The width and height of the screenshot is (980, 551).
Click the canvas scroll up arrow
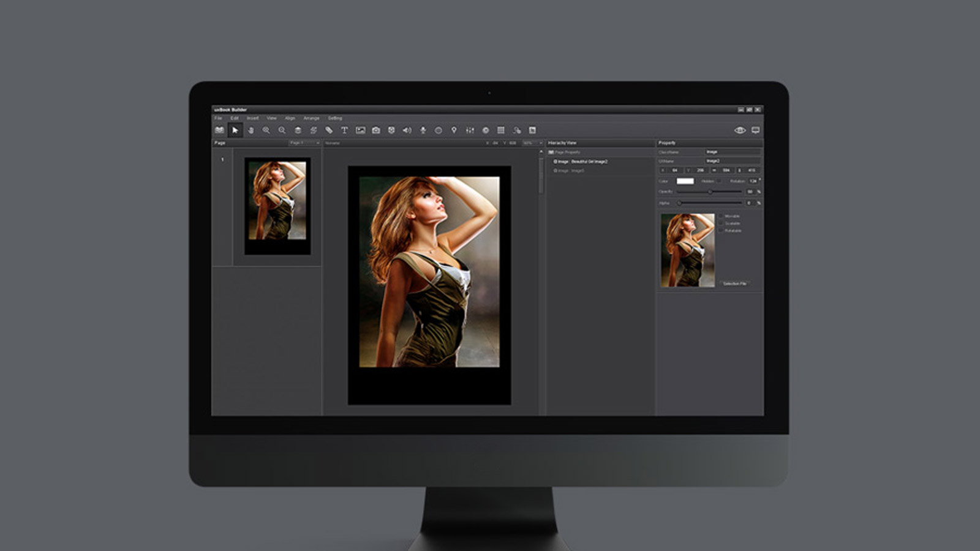541,151
